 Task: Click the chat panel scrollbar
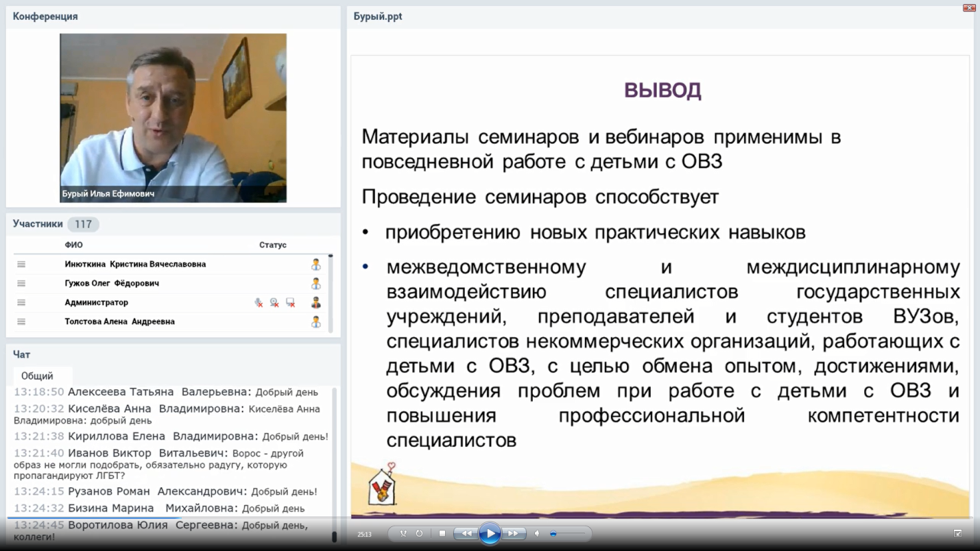click(x=334, y=464)
